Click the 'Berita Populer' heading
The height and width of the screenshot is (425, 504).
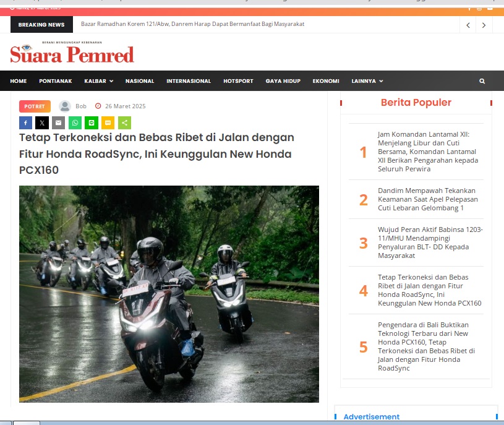point(416,102)
